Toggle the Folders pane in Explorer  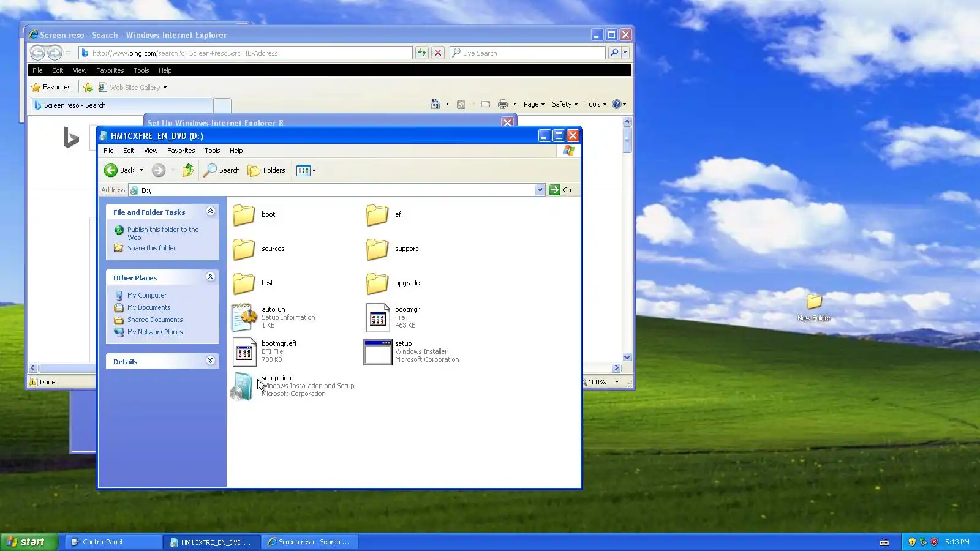[x=266, y=170]
